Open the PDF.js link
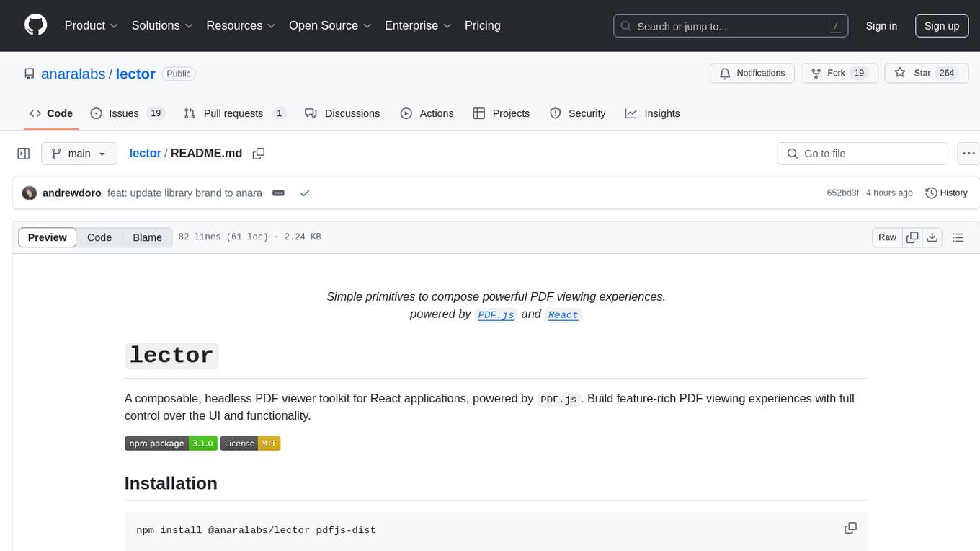This screenshot has height=551, width=980. pos(496,314)
